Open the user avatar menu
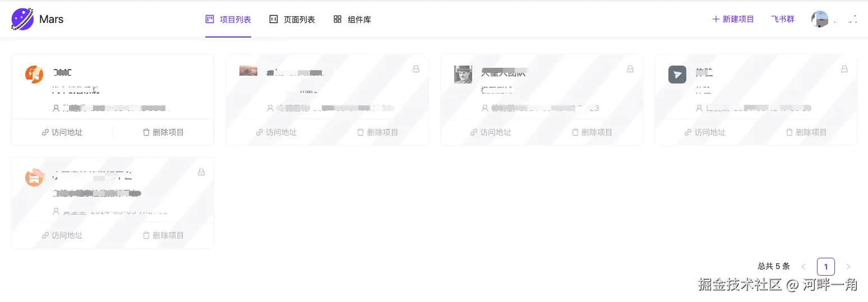This screenshot has width=868, height=302. (x=820, y=20)
